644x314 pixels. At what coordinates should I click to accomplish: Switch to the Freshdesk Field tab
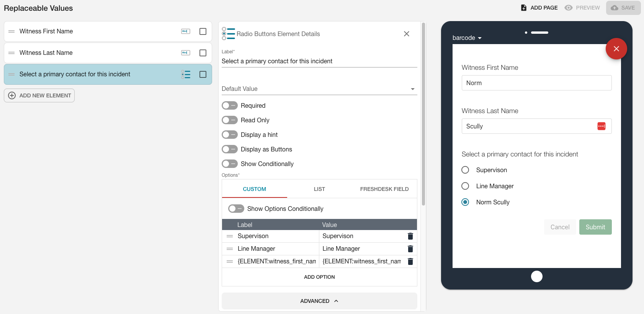click(x=384, y=189)
